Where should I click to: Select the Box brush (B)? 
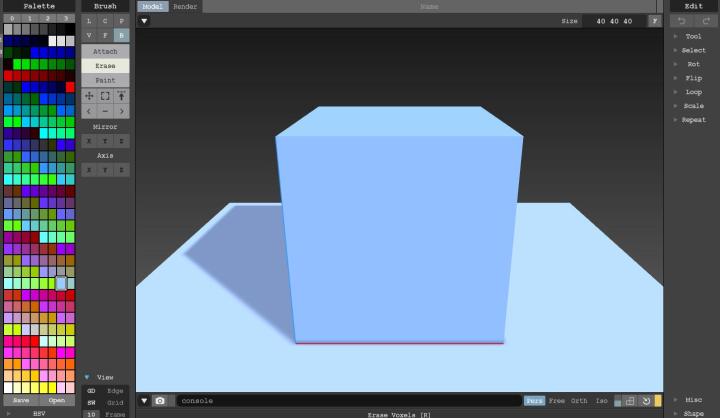click(x=121, y=35)
